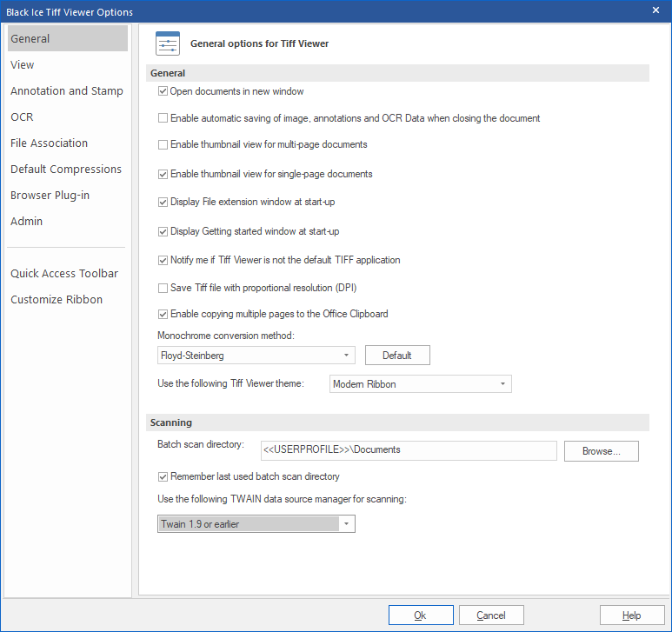Close the Options dialog with the X
672x632 pixels.
[x=655, y=10]
